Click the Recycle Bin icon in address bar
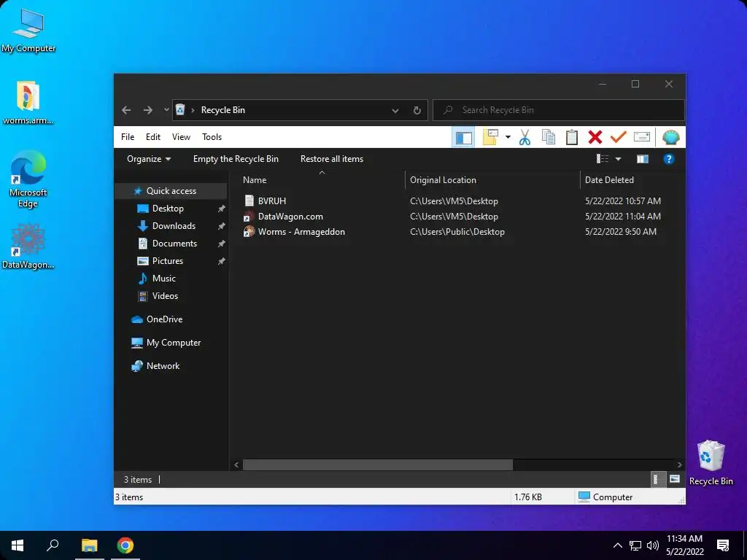Viewport: 747px width, 560px height. click(180, 110)
